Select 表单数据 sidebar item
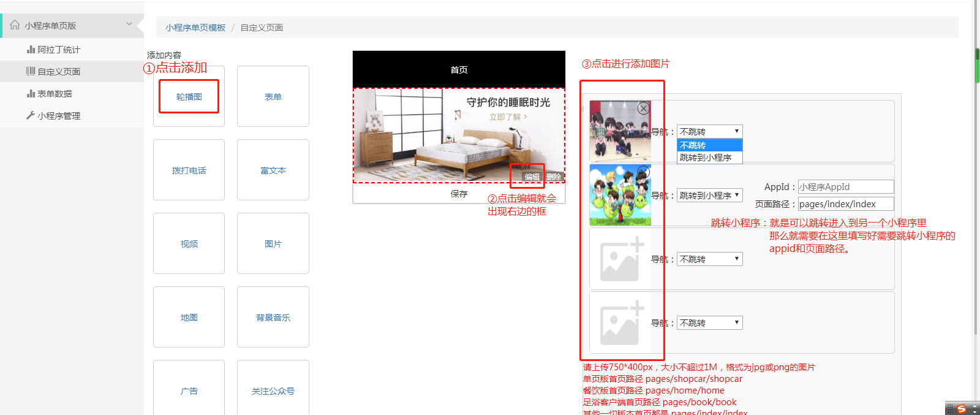Image resolution: width=980 pixels, height=415 pixels. click(55, 94)
